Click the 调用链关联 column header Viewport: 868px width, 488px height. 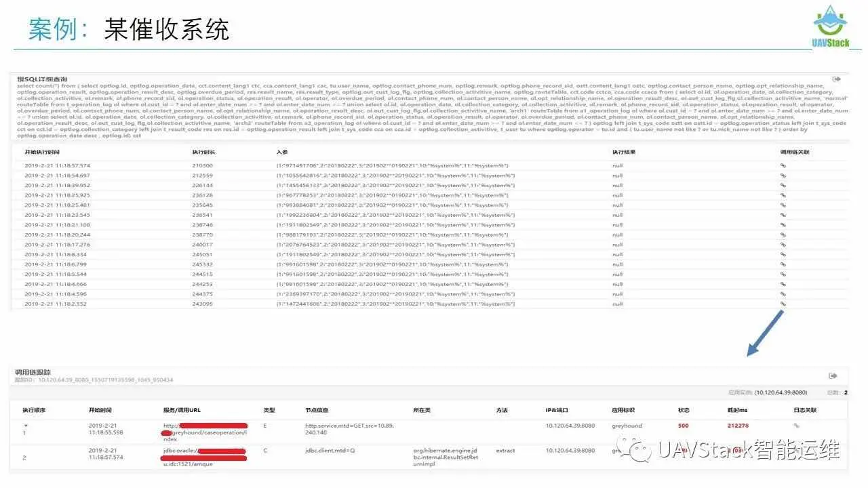[794, 152]
